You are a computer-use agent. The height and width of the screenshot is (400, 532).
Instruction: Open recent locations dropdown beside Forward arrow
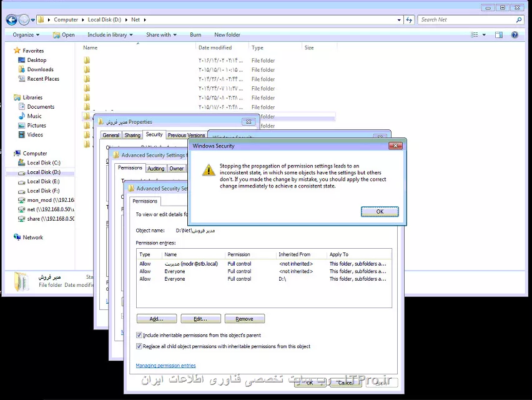33,20
